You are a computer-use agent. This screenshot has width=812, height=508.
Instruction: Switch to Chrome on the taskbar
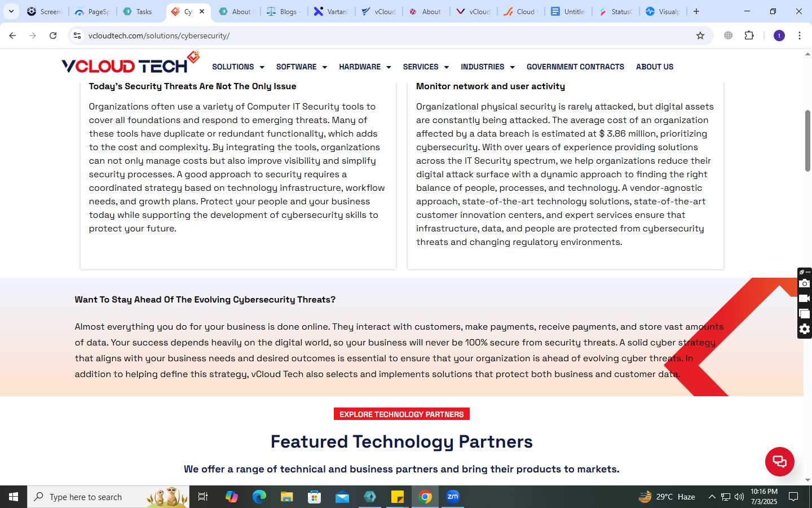click(x=425, y=497)
